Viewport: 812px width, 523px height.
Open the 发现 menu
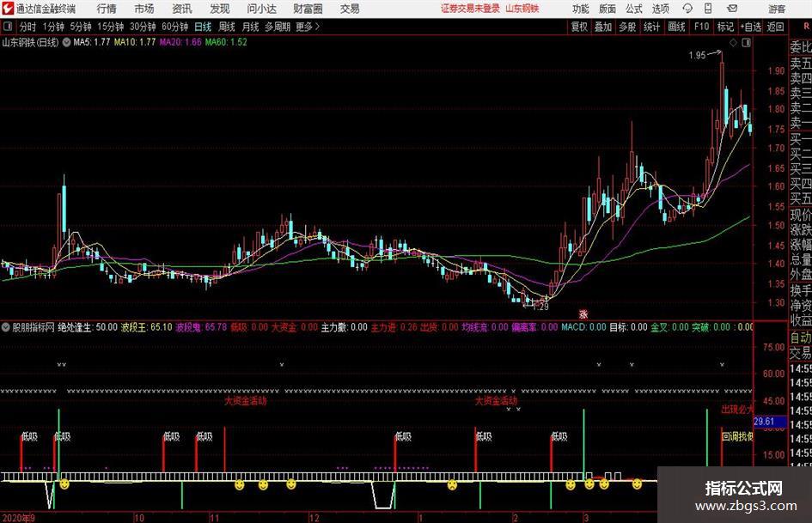[220, 9]
